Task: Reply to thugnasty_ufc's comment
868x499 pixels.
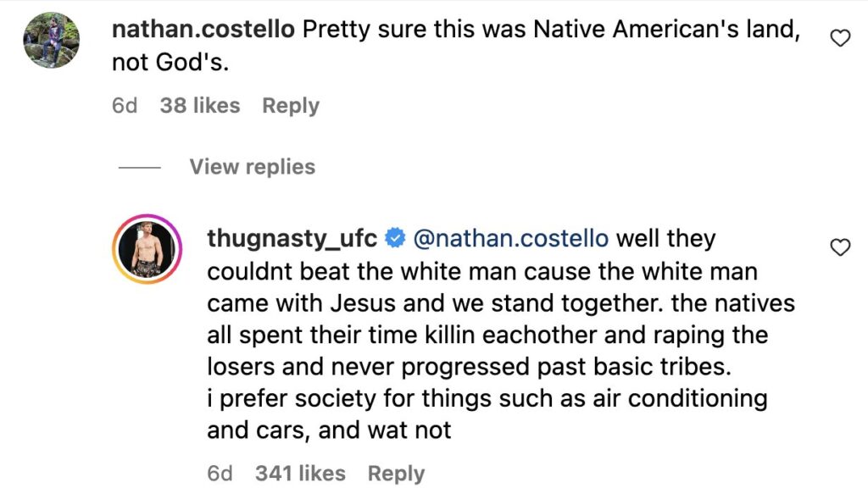Action: tap(396, 474)
